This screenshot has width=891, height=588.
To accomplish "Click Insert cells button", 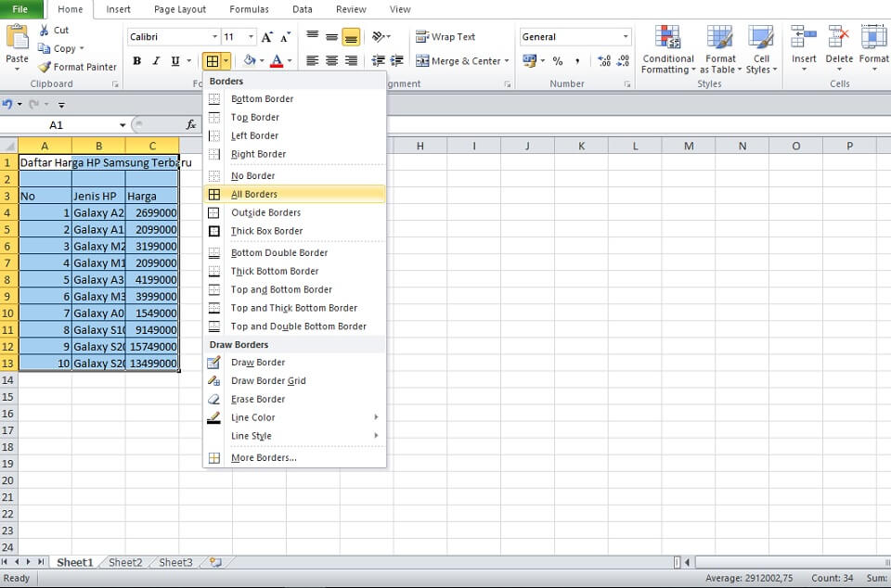I will pos(804,49).
